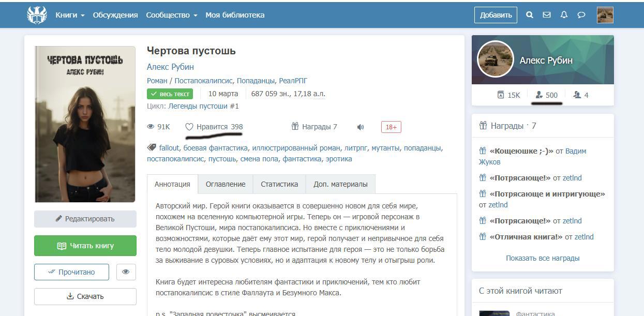Viewport: 644px width, 316px height.
Task: Open the «Потрясающе и интригующе» award
Action: pyautogui.click(x=547, y=194)
